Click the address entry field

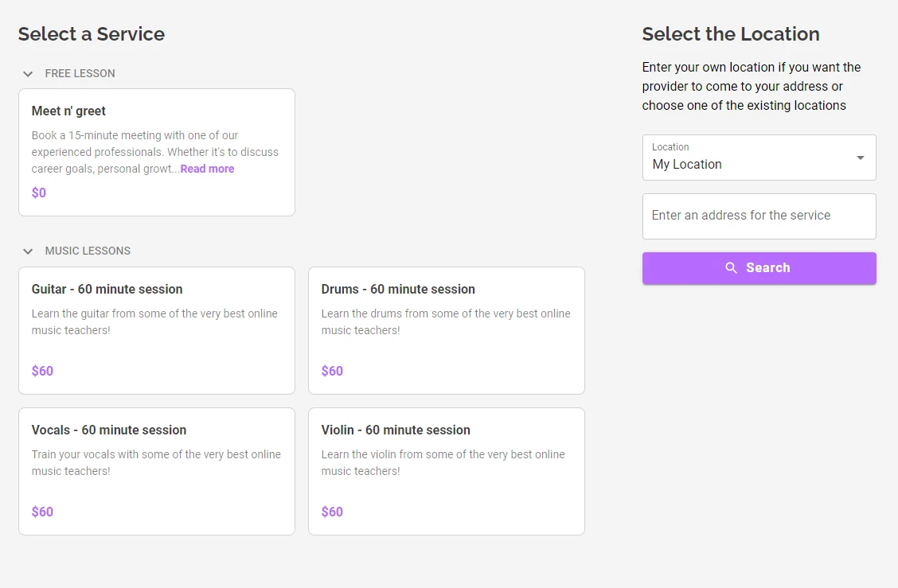759,216
